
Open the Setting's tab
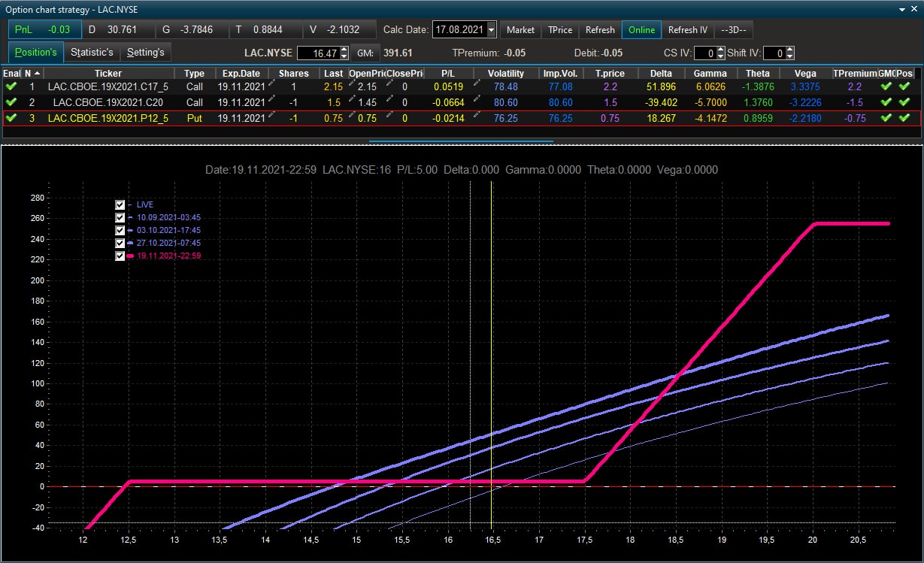145,52
